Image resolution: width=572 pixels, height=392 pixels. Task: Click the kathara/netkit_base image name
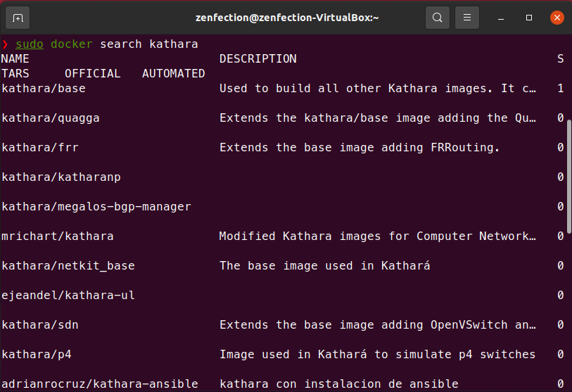click(x=68, y=266)
